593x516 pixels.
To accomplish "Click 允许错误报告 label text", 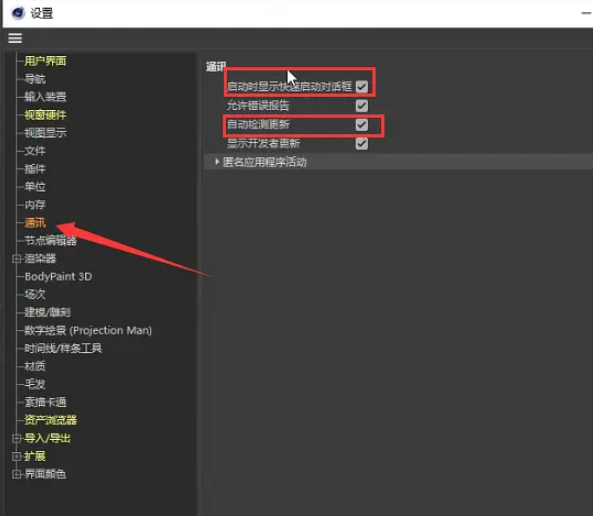I will tap(258, 106).
